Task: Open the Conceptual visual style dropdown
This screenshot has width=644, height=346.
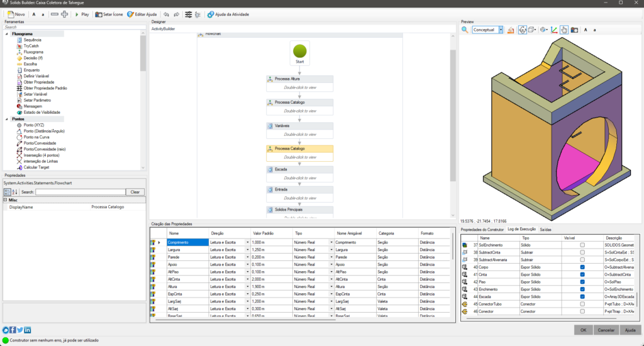Action: click(x=501, y=30)
